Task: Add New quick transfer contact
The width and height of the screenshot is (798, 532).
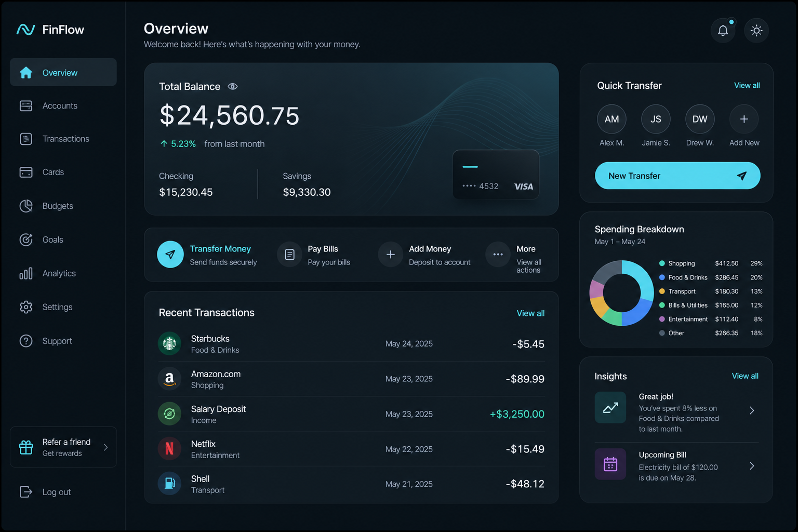Action: tap(744, 119)
